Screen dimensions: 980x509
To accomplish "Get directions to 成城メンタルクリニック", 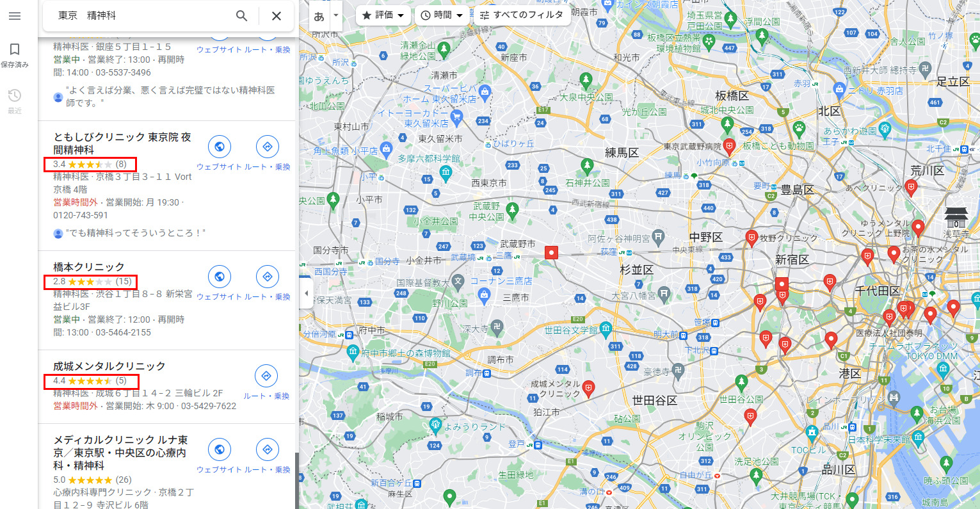I will (267, 376).
